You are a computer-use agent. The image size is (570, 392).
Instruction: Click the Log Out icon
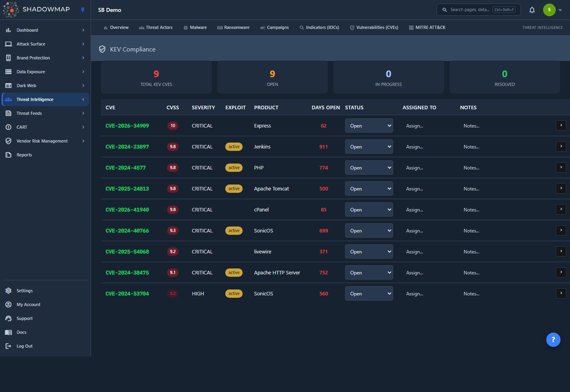coord(8,346)
